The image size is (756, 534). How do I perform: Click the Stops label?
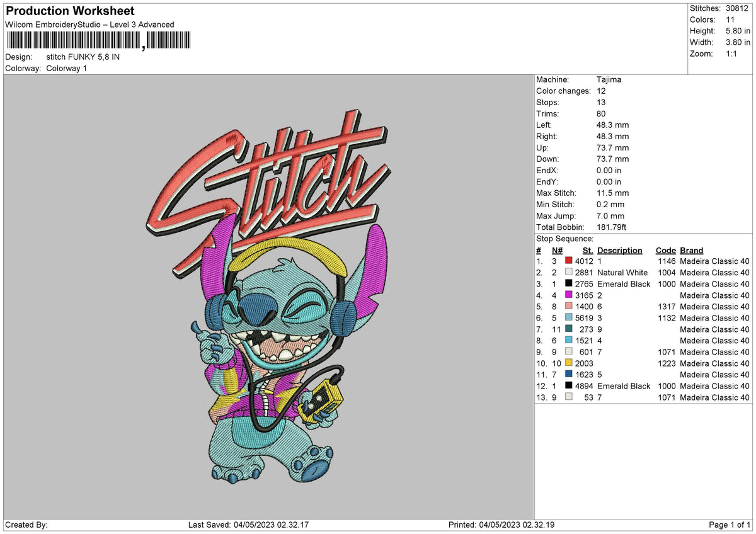click(547, 103)
